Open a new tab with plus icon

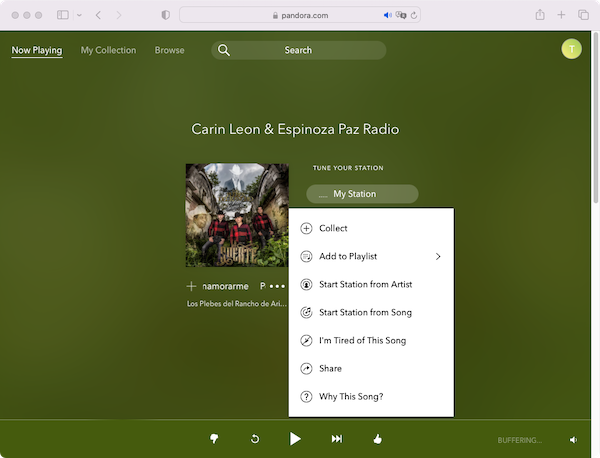point(561,15)
